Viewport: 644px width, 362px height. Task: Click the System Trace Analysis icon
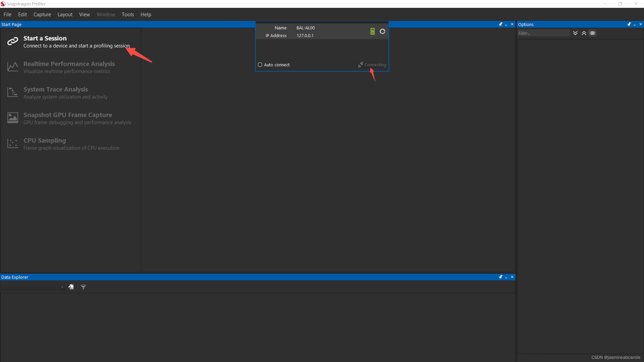[12, 92]
